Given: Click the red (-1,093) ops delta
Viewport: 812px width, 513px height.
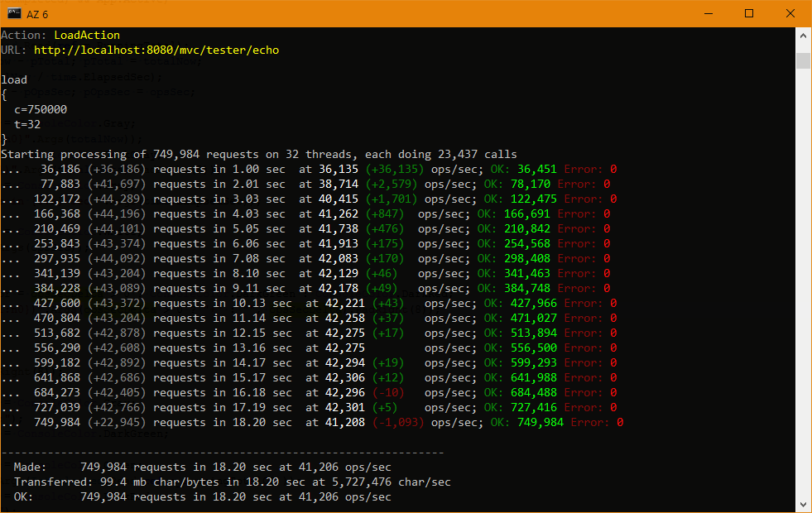Looking at the screenshot, I should 398,423.
